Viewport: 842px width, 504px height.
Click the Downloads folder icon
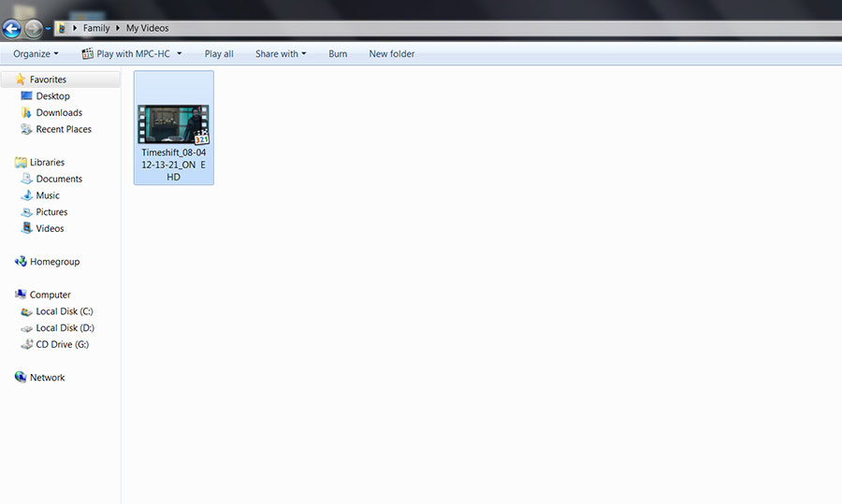[x=26, y=113]
